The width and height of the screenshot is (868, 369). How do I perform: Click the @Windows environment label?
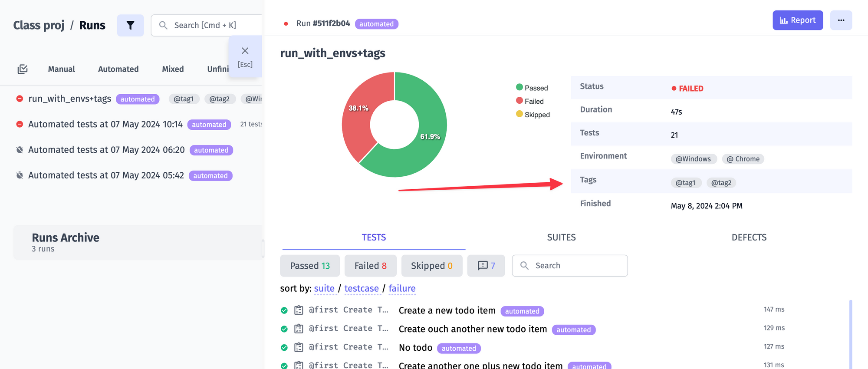[693, 159]
